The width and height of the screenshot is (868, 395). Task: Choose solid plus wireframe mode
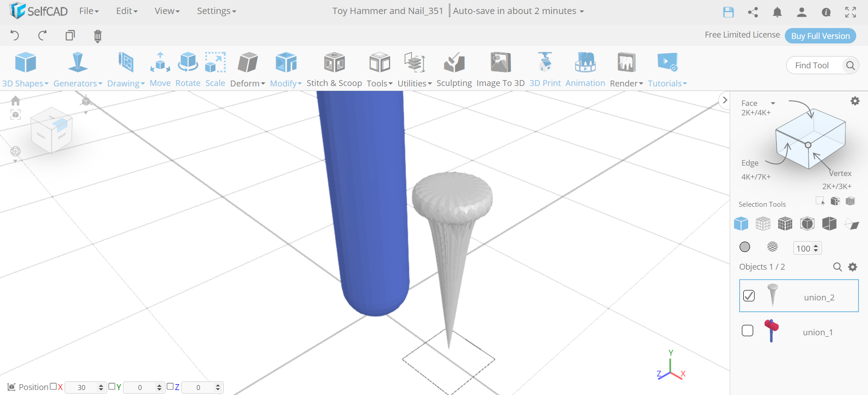(x=785, y=224)
